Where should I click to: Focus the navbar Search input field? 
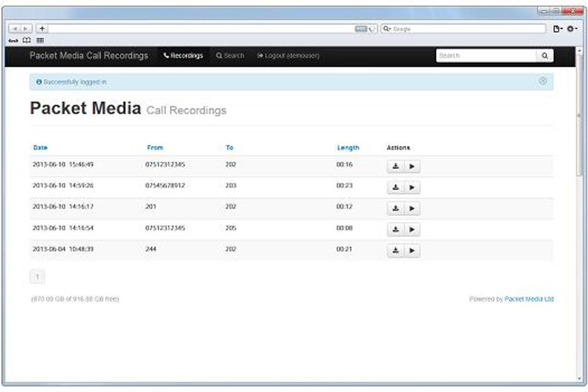pyautogui.click(x=486, y=56)
